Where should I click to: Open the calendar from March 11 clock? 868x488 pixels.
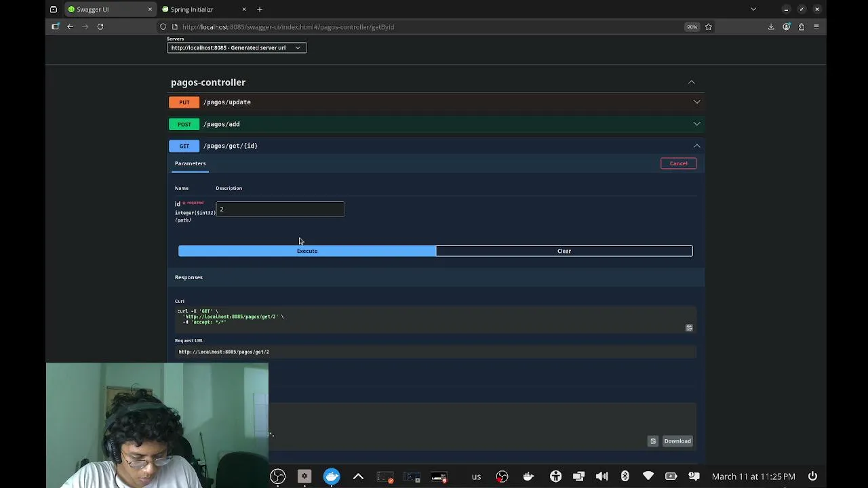(x=753, y=476)
